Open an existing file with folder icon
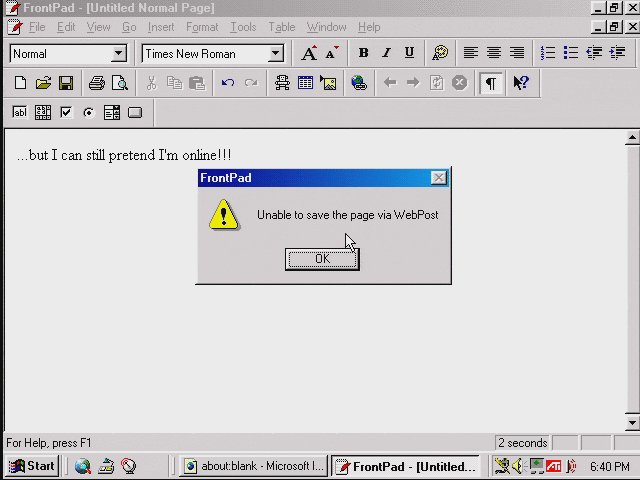Image resolution: width=640 pixels, height=480 pixels. [43, 83]
